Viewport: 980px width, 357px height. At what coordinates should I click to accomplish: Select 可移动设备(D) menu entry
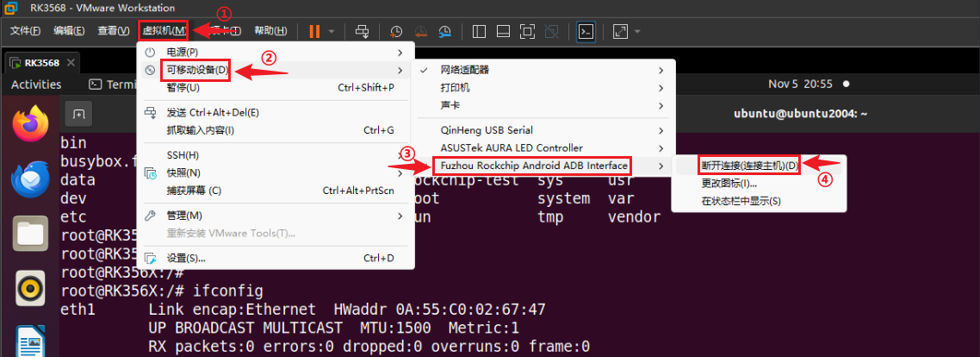point(198,70)
